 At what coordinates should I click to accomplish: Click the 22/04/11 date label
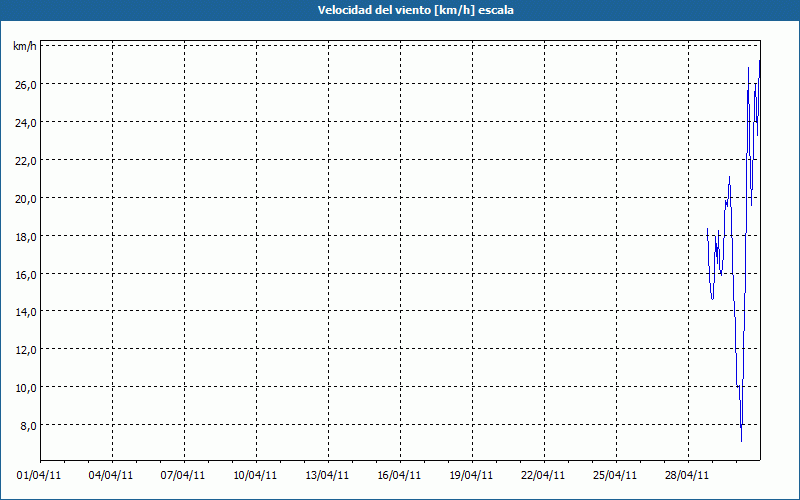543,475
